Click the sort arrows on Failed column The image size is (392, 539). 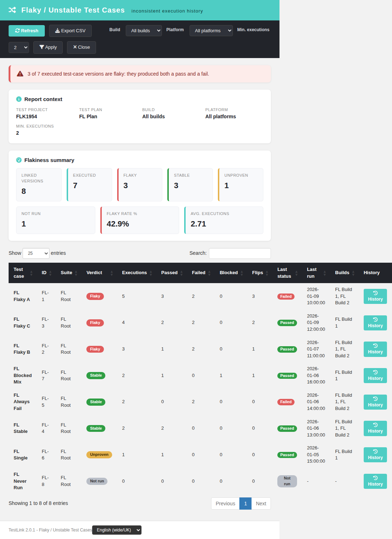(209, 273)
